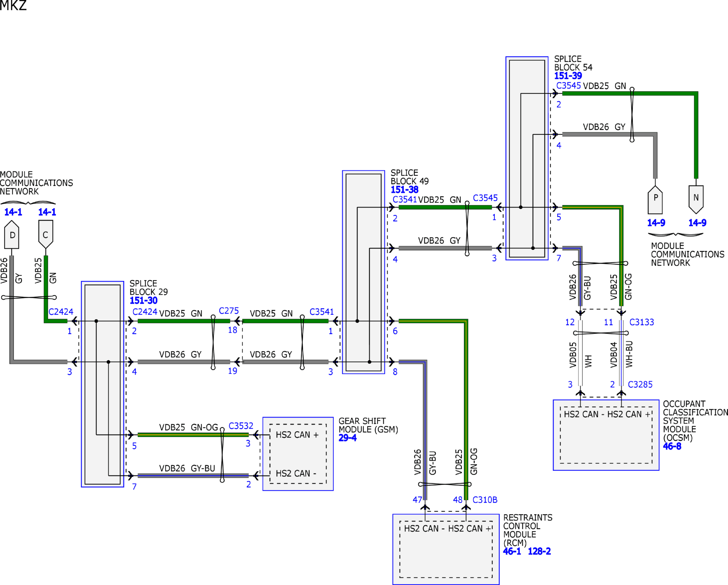The width and height of the screenshot is (728, 585).
Task: Click "MODULE COMMUNICATIONS NETWORK" label below connectors P, N
Action: click(x=688, y=254)
